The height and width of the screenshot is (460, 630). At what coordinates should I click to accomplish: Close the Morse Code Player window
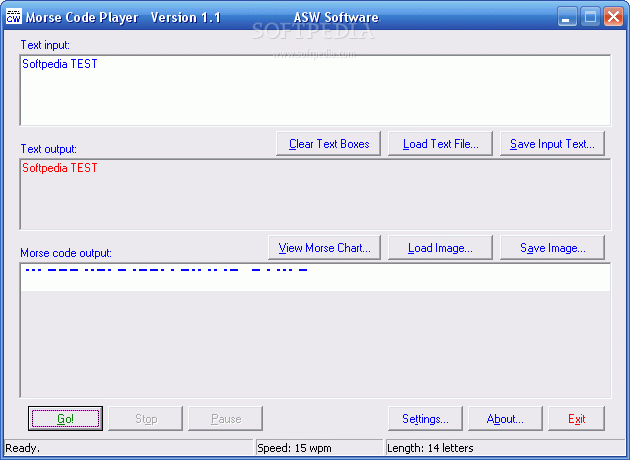[613, 17]
